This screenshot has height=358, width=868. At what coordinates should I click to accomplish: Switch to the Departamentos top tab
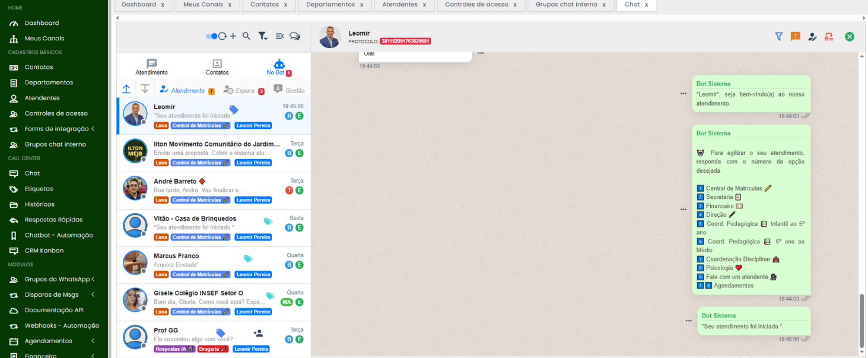pyautogui.click(x=330, y=5)
